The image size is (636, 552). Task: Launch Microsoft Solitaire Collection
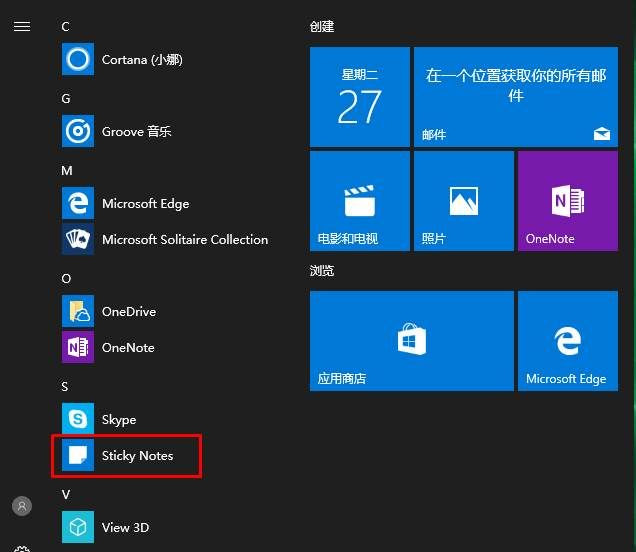click(184, 240)
